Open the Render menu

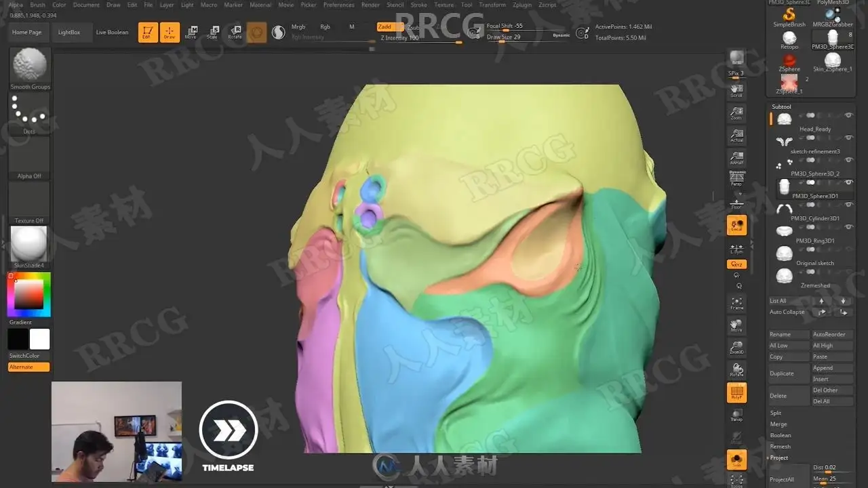coord(370,5)
